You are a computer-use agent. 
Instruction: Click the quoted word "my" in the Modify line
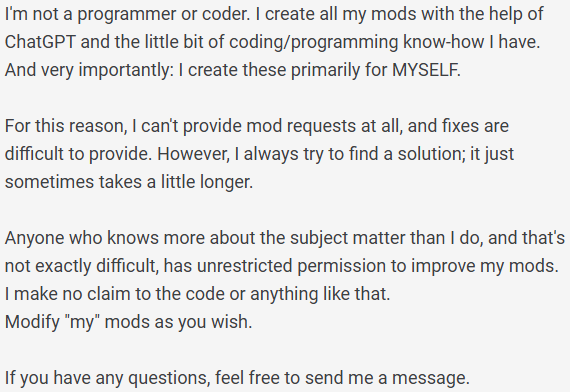(84, 323)
